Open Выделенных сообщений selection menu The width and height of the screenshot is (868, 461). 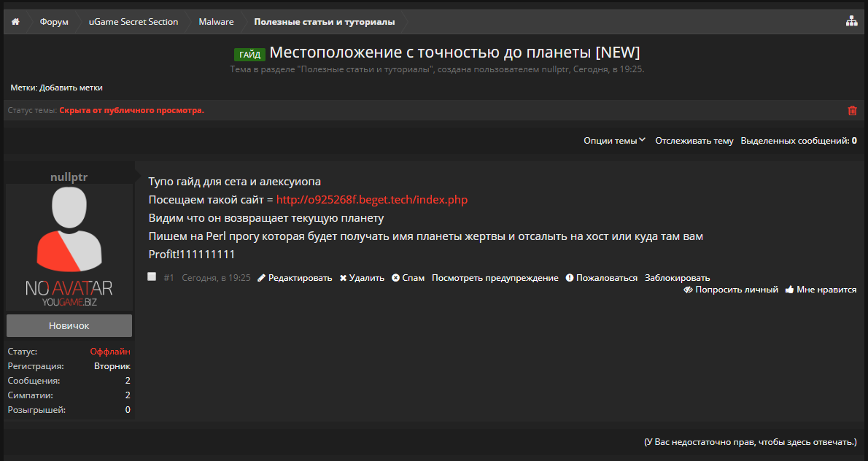[x=798, y=141]
